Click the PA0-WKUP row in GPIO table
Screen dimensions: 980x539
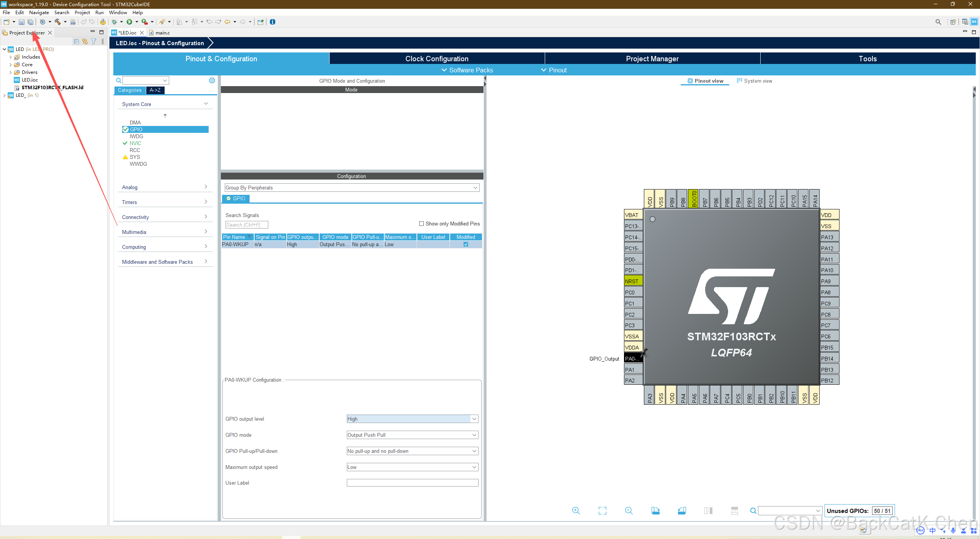[351, 244]
